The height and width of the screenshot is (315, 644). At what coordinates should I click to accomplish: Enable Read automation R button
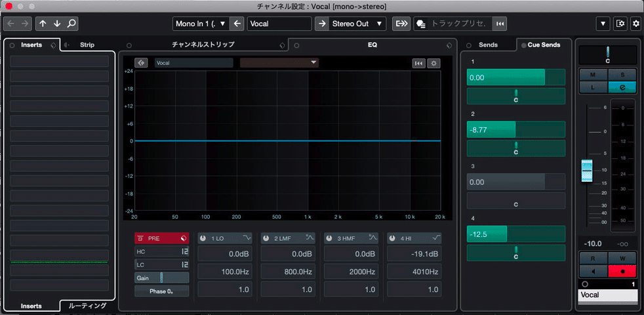pos(593,259)
